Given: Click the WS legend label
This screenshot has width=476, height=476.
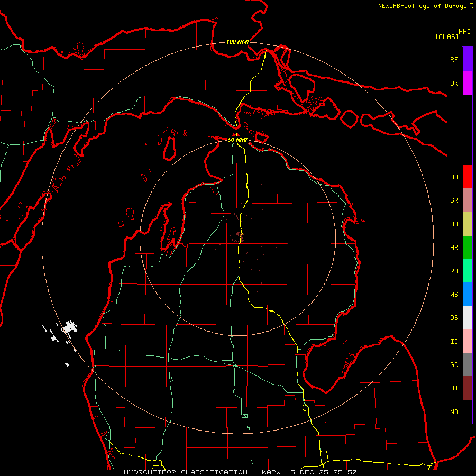Looking at the screenshot, I should 454,294.
